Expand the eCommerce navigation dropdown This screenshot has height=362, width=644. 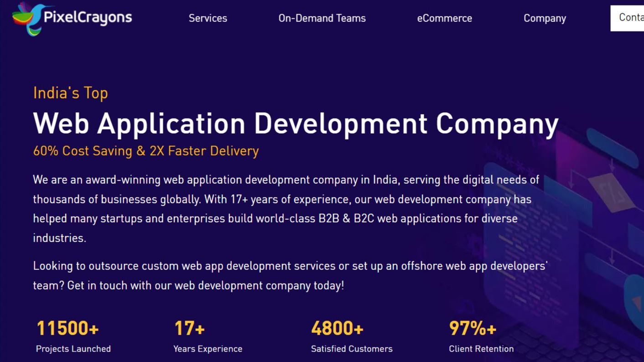tap(445, 18)
